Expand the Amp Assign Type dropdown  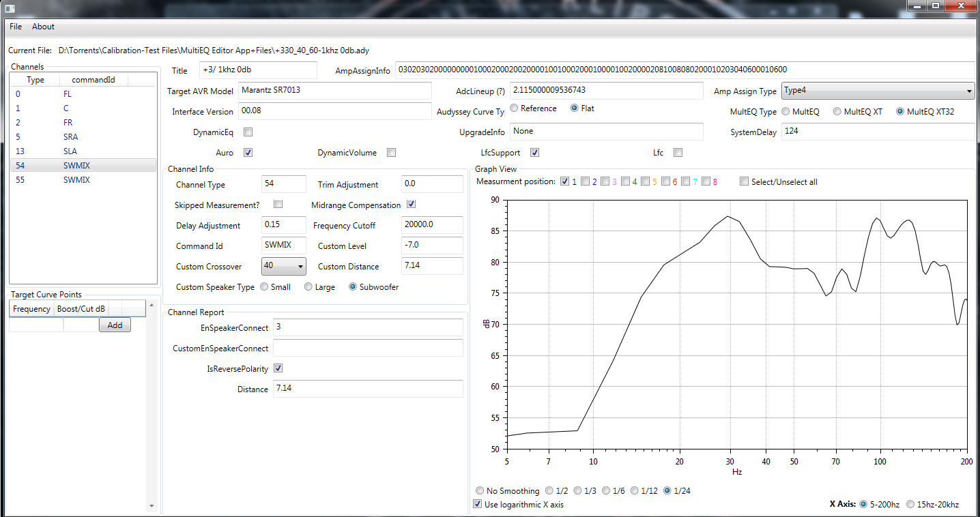pos(878,91)
